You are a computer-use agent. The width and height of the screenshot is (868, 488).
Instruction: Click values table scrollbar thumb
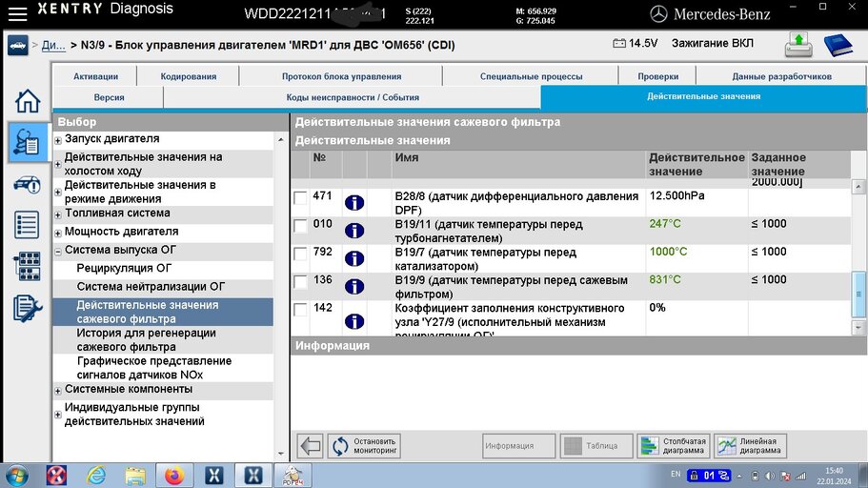tap(858, 294)
